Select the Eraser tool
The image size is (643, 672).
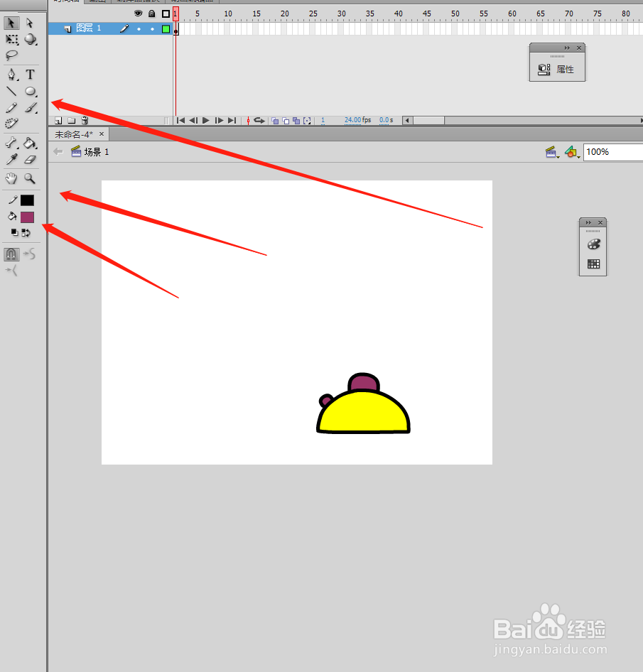[30, 159]
